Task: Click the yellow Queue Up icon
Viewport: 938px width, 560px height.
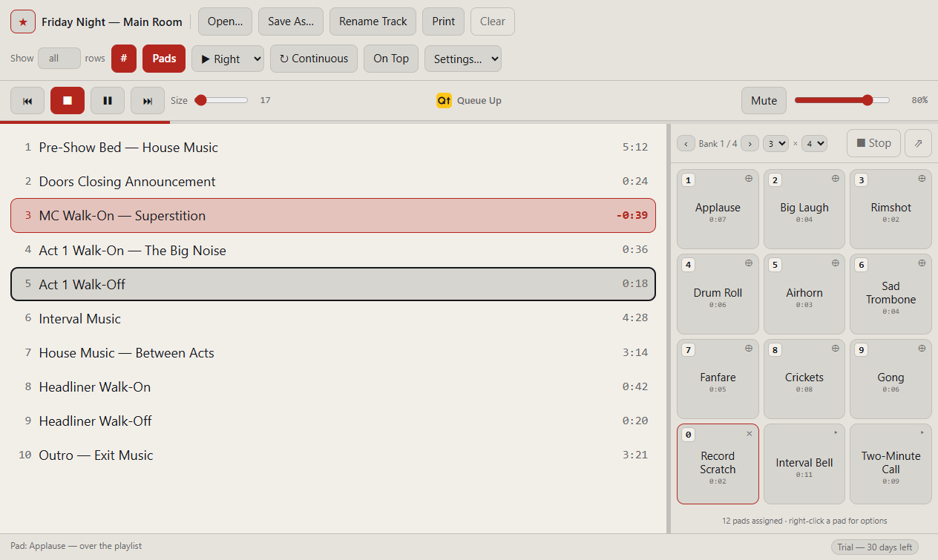Action: [x=444, y=101]
